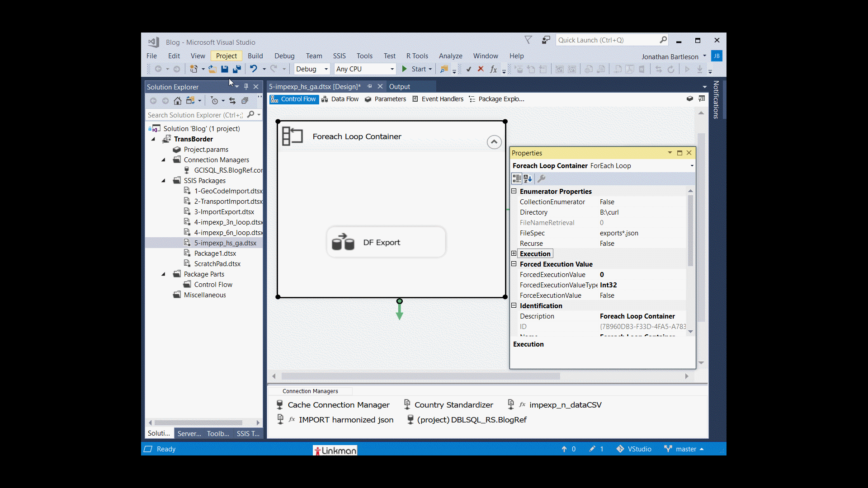Click the Save All toolbar icon
This screenshot has width=868, height=488.
tap(236, 69)
